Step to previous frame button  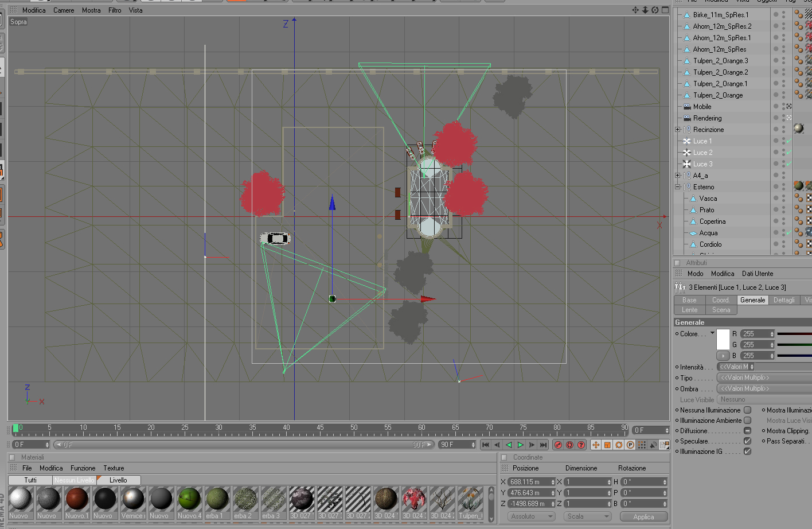point(497,445)
